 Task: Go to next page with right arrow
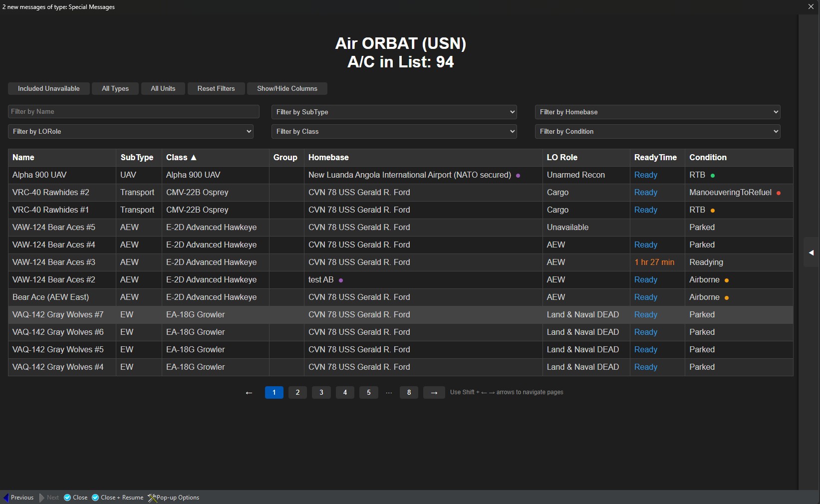(434, 393)
